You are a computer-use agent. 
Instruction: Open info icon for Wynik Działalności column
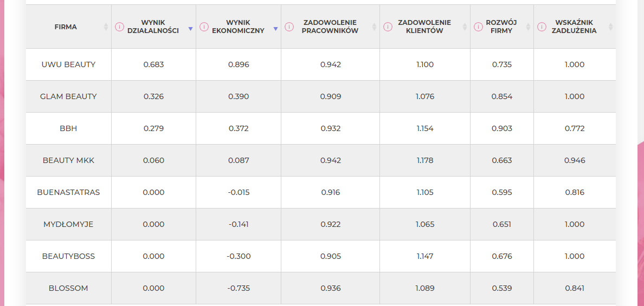click(x=119, y=27)
